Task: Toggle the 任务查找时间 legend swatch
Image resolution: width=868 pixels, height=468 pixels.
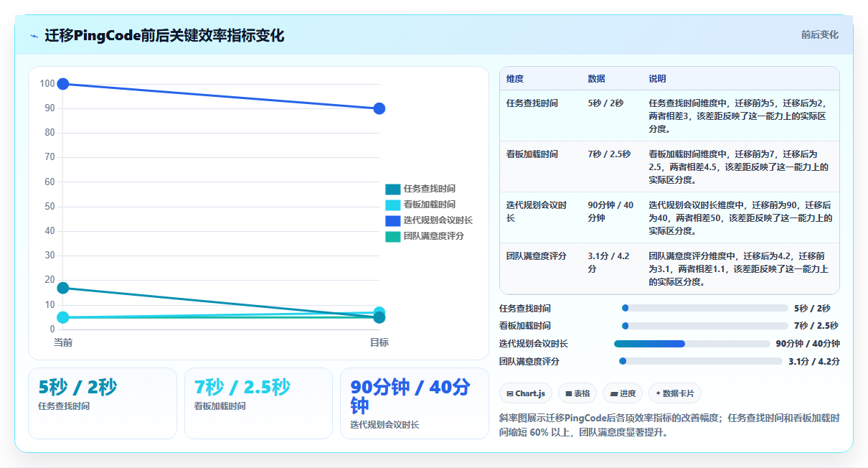Action: (392, 189)
